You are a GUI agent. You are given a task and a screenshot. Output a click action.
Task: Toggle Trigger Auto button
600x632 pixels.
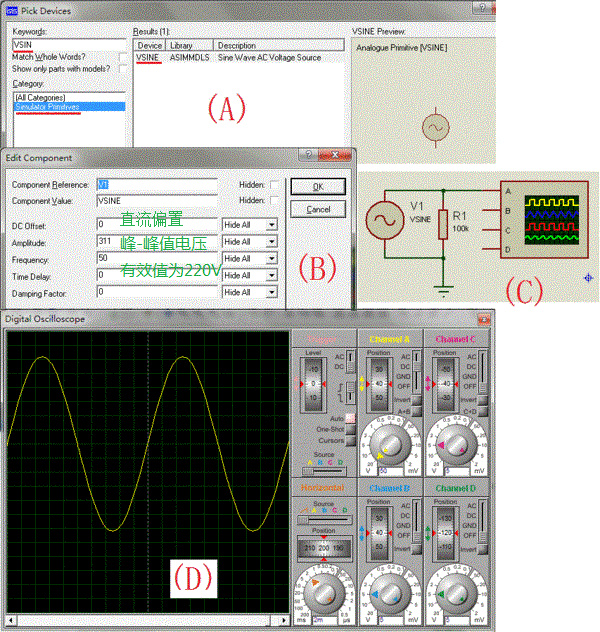click(x=351, y=418)
